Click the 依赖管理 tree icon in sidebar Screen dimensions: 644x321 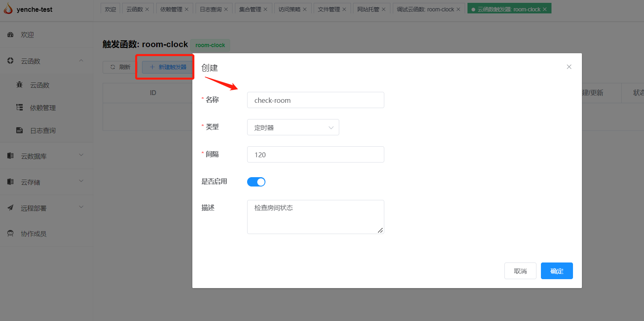tap(19, 108)
